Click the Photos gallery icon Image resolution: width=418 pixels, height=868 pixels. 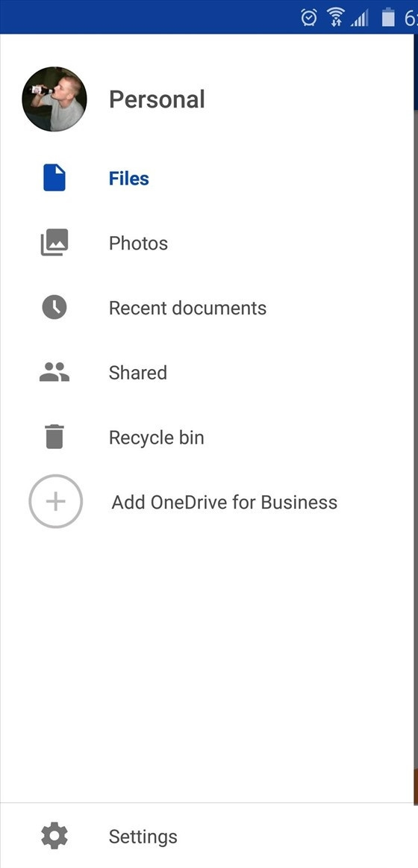tap(54, 243)
